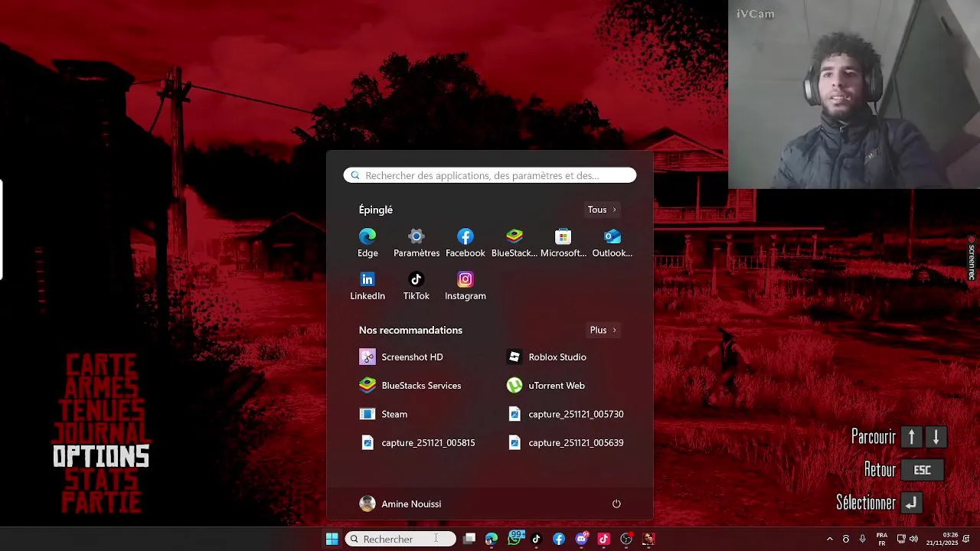The height and width of the screenshot is (551, 980).
Task: Launch the pinned Facebook app
Action: coord(465,243)
